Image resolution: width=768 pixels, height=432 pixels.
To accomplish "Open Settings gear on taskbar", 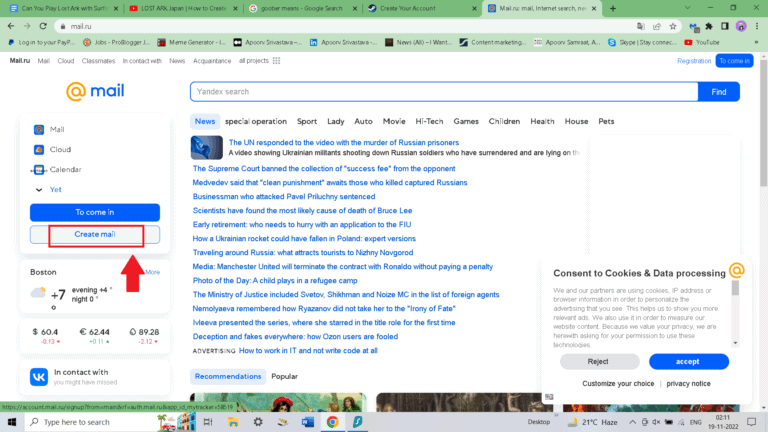I will pos(258,422).
